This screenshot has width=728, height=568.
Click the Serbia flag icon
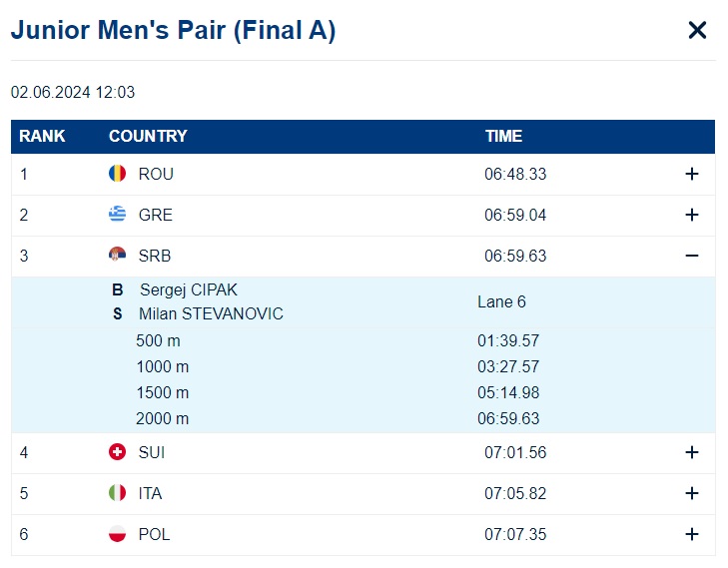(117, 255)
